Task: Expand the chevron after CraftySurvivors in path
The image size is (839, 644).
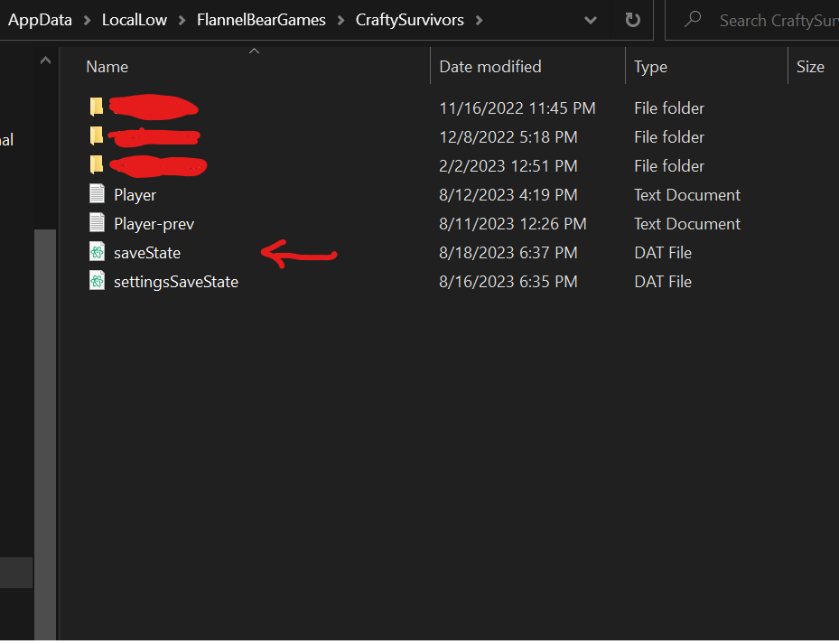Action: click(479, 21)
